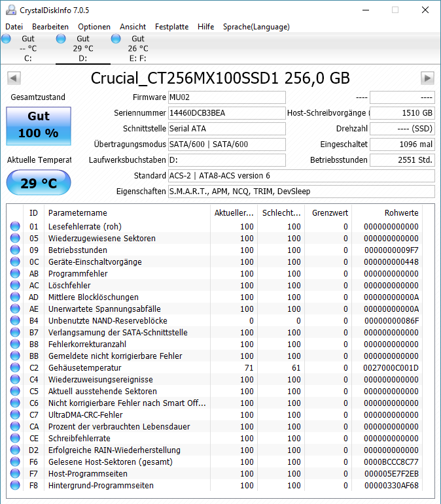Click the serial number field 14460DCB3BEA
The image size is (441, 504).
[227, 113]
